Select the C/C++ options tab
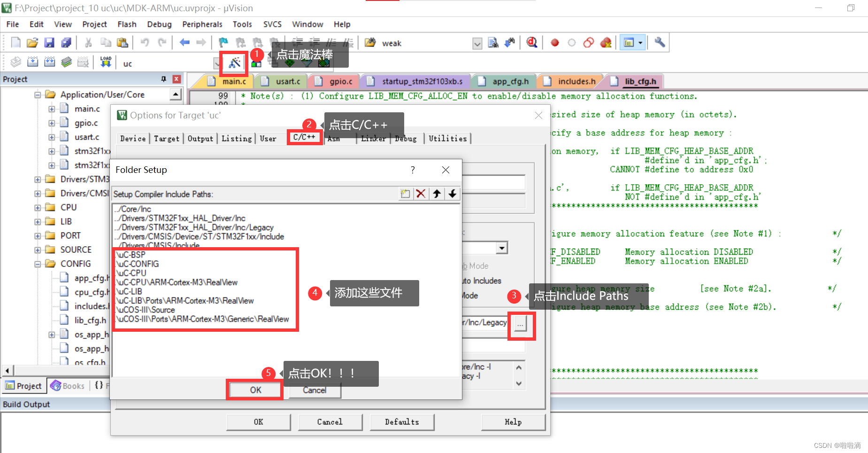The width and height of the screenshot is (868, 453). click(305, 137)
